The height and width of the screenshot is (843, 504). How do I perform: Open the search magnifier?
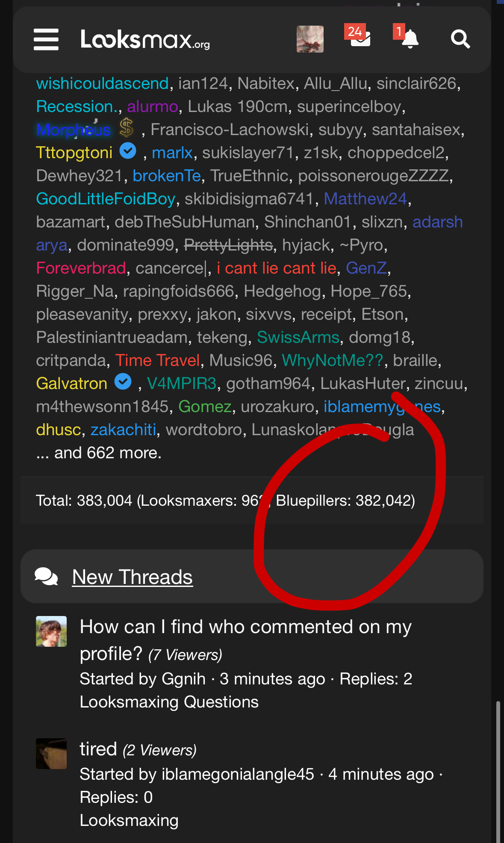pos(460,39)
